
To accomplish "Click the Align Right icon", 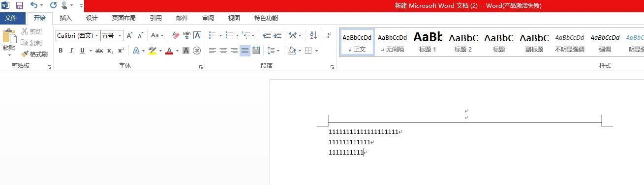I will [x=234, y=51].
